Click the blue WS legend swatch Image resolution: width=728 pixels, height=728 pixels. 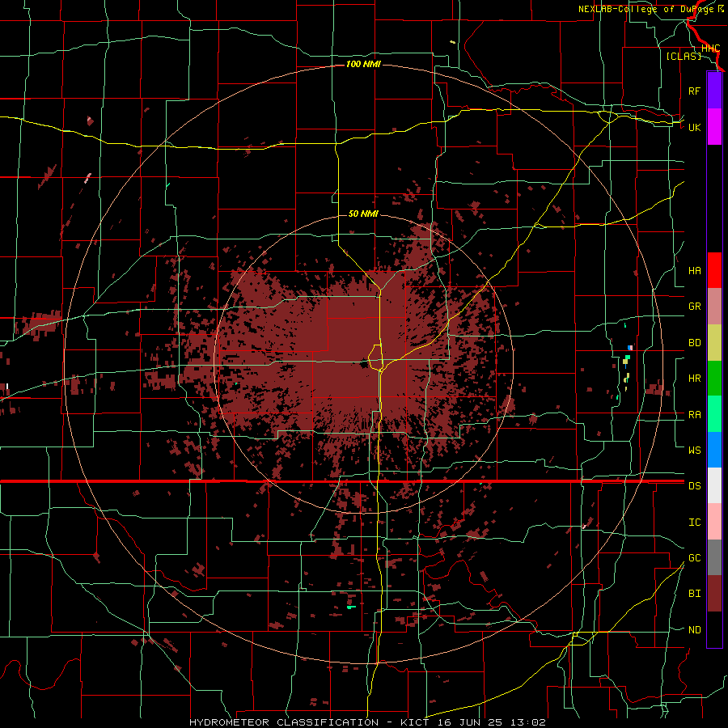click(x=714, y=450)
